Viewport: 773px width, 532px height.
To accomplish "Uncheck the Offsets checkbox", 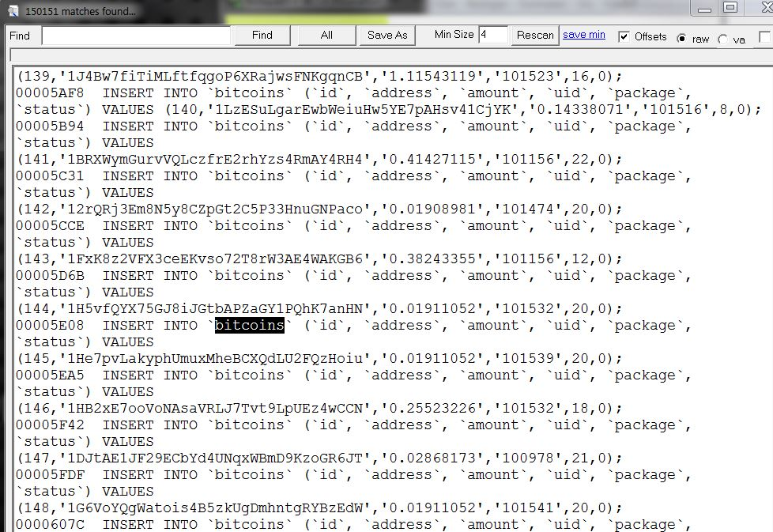I will pos(624,36).
